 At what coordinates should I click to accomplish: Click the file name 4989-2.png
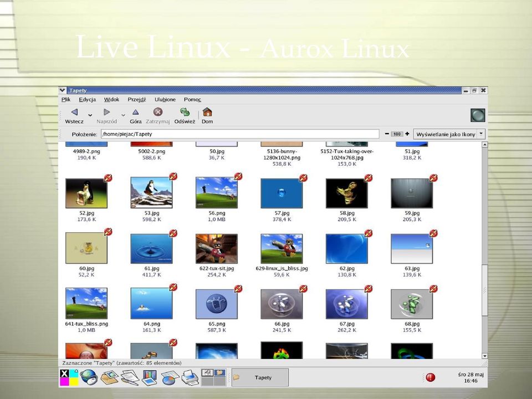point(86,151)
